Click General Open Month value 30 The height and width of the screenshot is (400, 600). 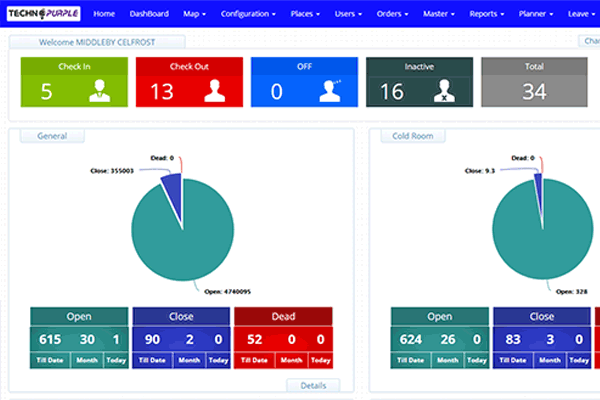pos(87,339)
